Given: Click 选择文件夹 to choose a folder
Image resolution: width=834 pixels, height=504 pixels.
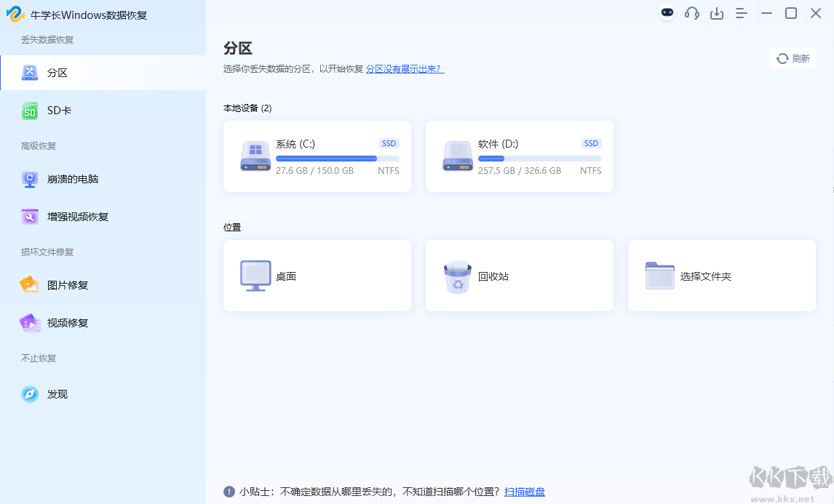Looking at the screenshot, I should pyautogui.click(x=721, y=276).
